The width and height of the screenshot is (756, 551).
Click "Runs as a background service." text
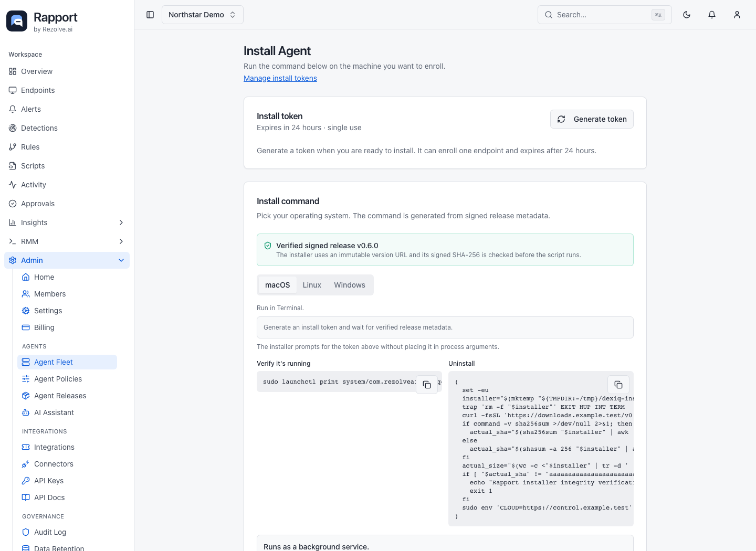click(x=316, y=546)
